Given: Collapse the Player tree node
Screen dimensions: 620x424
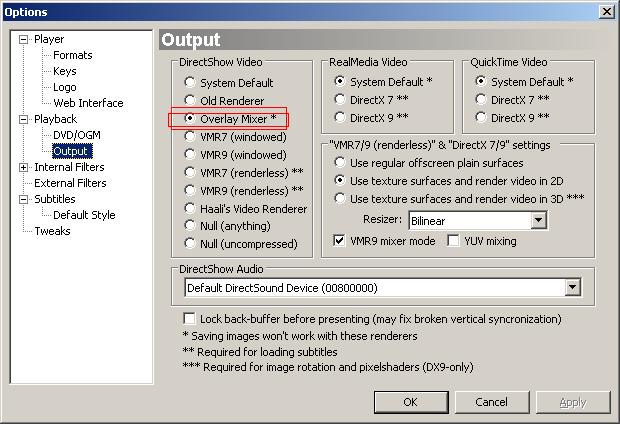Looking at the screenshot, I should point(23,39).
